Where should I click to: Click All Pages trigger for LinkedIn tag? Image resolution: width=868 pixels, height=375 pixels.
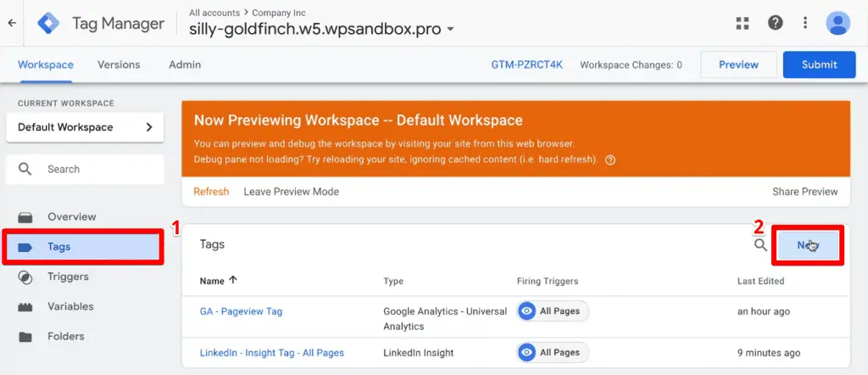553,353
